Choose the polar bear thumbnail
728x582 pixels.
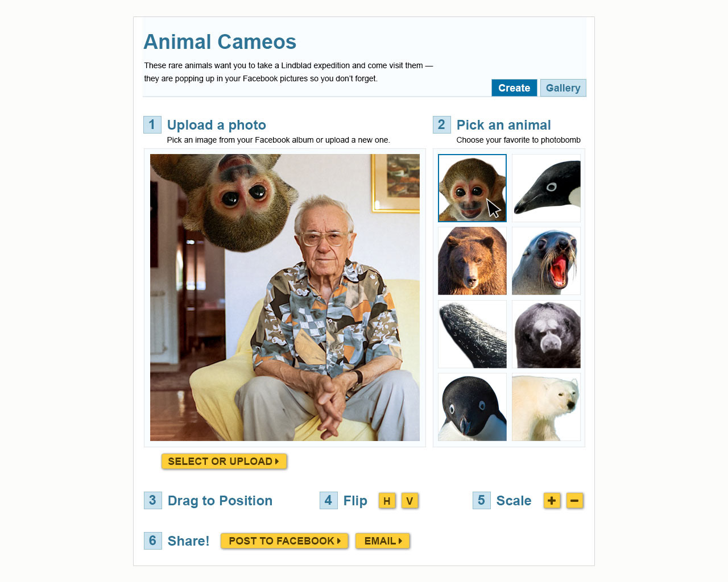546,407
